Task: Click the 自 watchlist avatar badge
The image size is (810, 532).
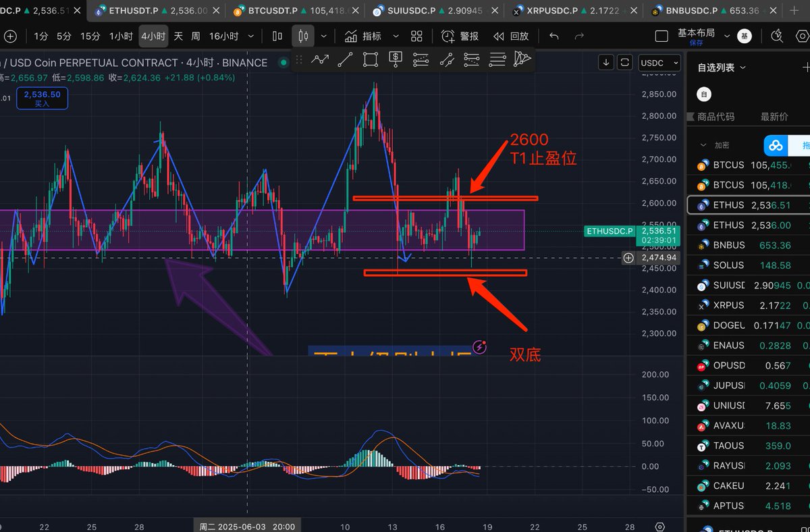Action: (x=704, y=95)
